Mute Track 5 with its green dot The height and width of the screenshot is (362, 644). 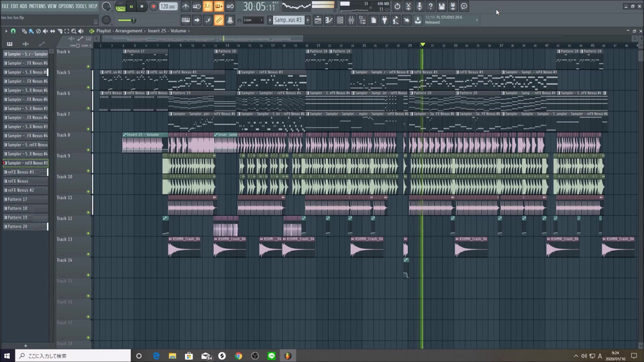(89, 87)
